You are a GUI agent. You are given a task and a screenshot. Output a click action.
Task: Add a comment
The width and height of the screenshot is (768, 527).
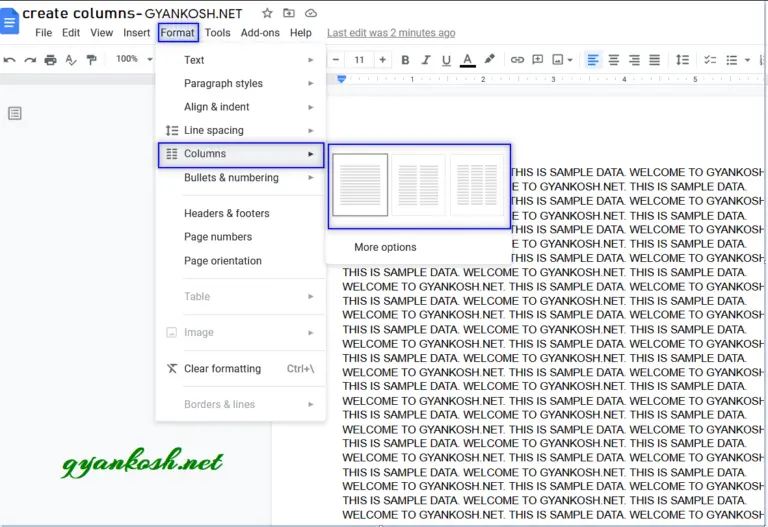click(538, 60)
